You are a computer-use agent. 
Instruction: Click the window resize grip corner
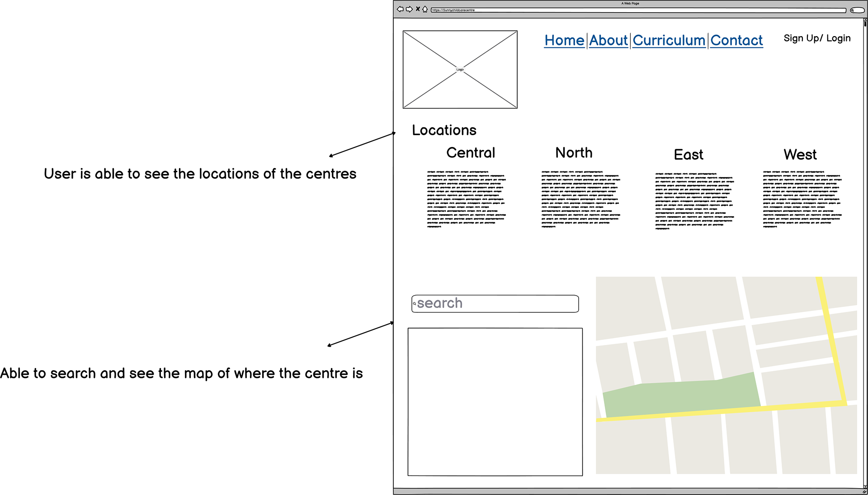click(x=864, y=492)
